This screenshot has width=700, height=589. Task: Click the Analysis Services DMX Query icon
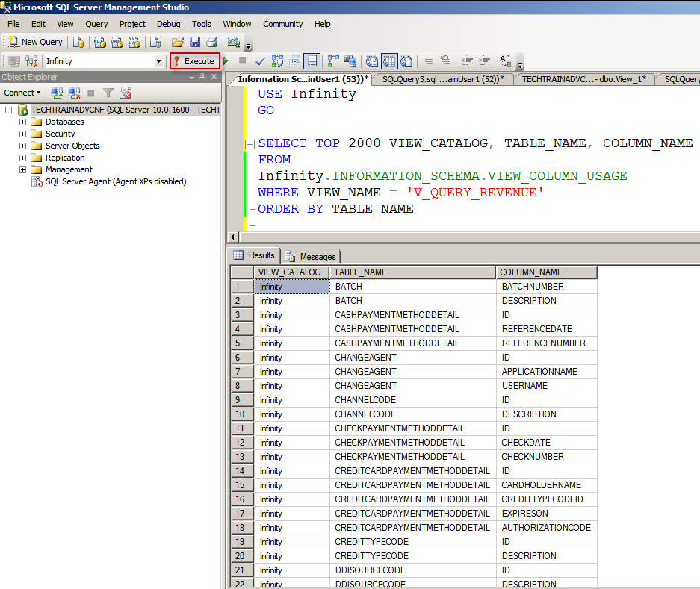click(117, 42)
